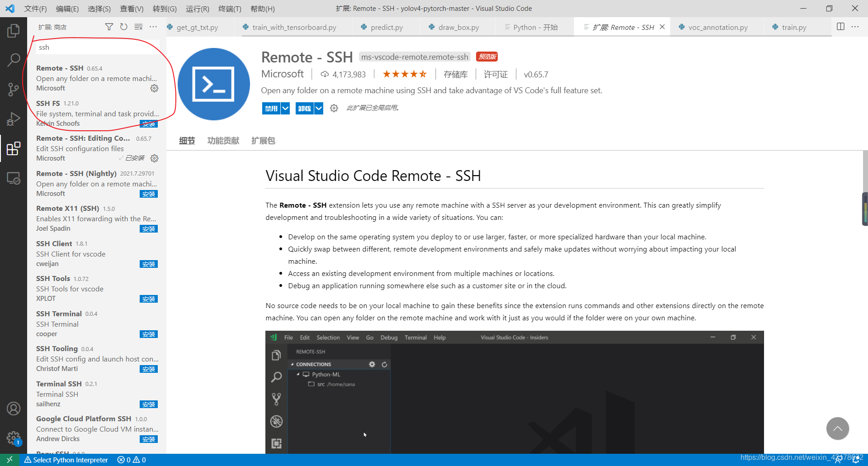Click the large Remote - SSH extension logo
Image resolution: width=868 pixels, height=466 pixels.
214,84
